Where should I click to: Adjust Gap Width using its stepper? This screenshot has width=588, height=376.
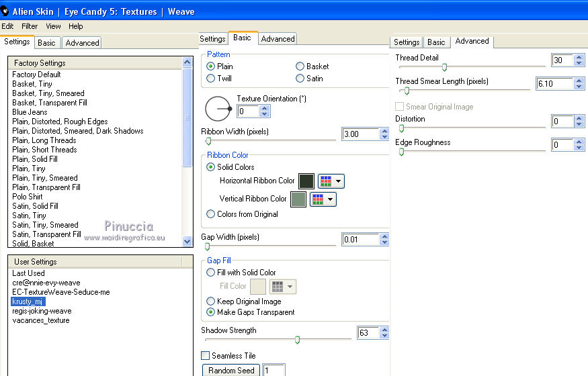click(384, 239)
